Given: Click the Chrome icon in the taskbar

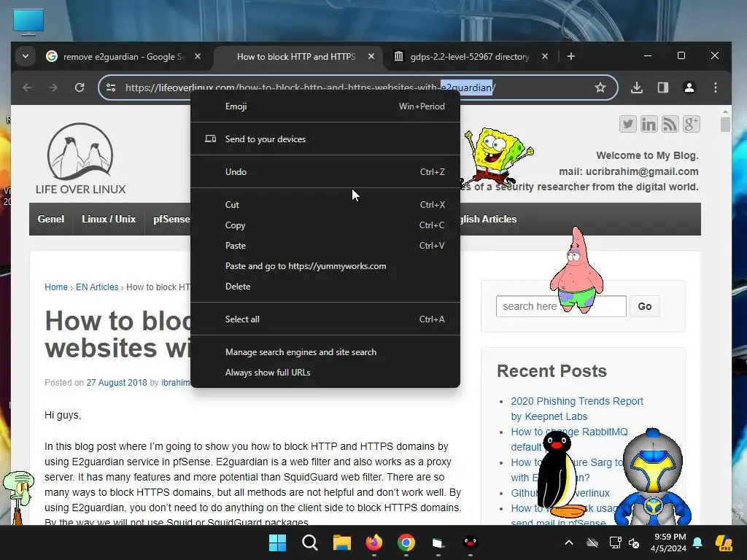Looking at the screenshot, I should click(x=406, y=542).
